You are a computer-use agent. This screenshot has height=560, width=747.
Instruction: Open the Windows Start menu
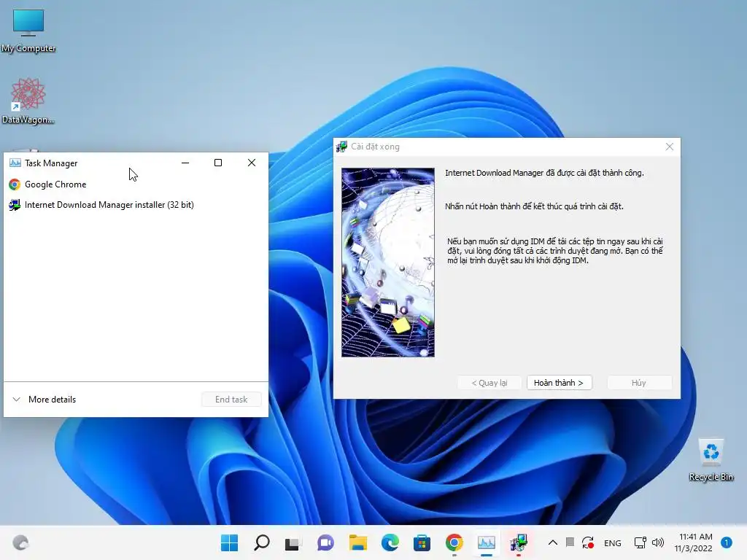tap(229, 542)
